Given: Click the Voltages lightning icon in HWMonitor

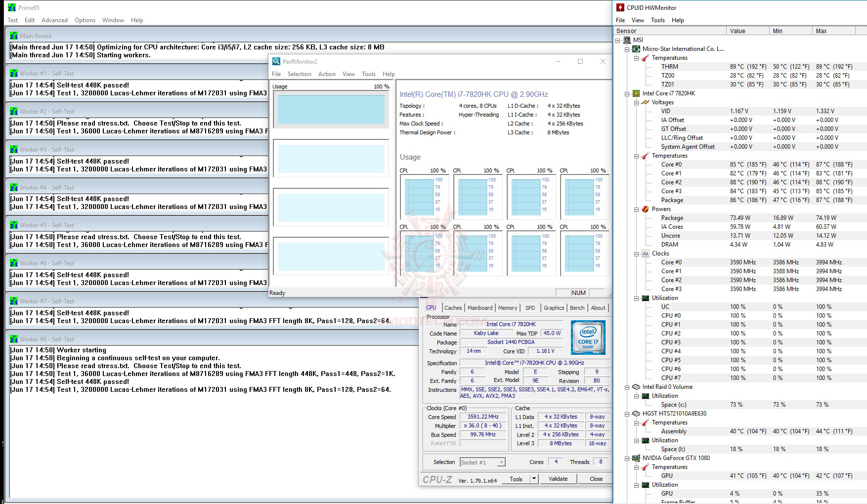Looking at the screenshot, I should click(x=645, y=102).
